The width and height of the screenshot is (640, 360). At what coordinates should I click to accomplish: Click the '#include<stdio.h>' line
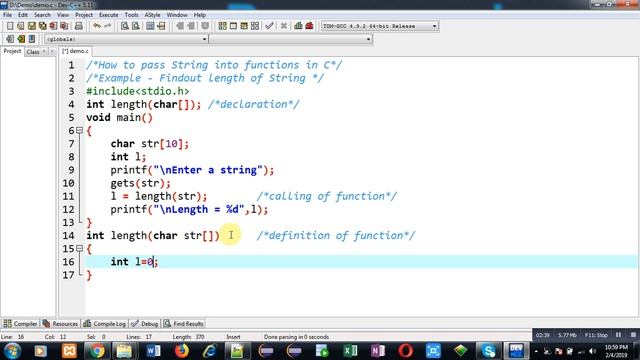click(138, 91)
